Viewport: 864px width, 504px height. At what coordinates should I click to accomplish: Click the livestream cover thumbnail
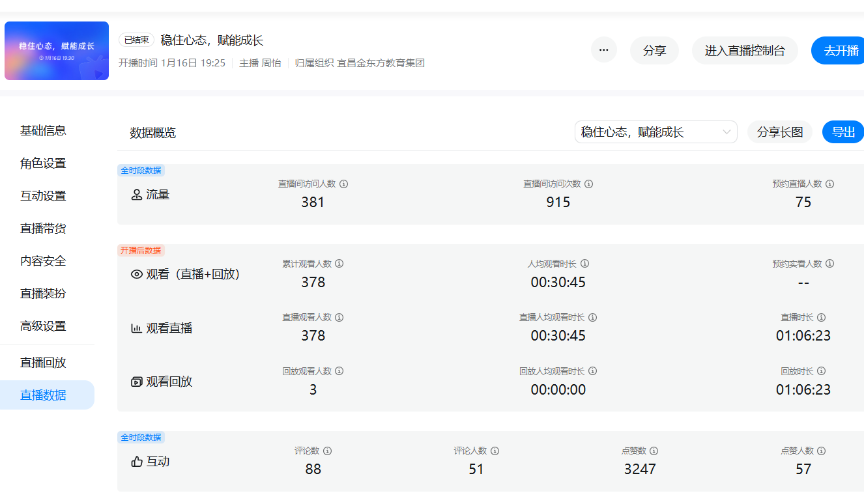[x=57, y=51]
